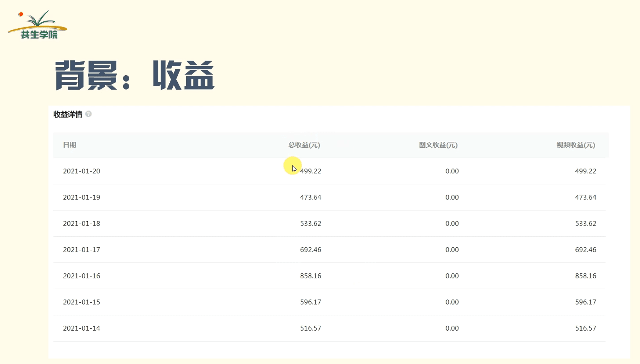Select the date 2021-01-15

[82, 302]
